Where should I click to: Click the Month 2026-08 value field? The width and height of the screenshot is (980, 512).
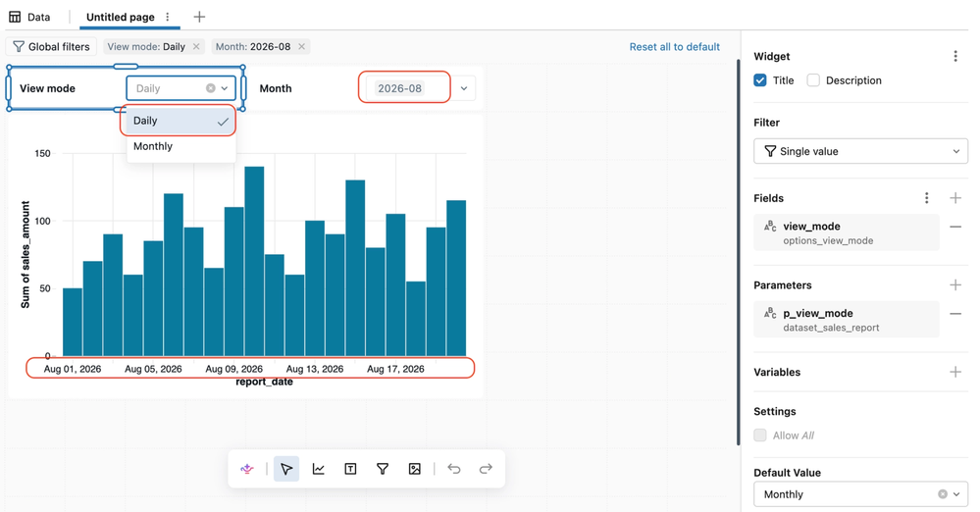click(x=400, y=88)
